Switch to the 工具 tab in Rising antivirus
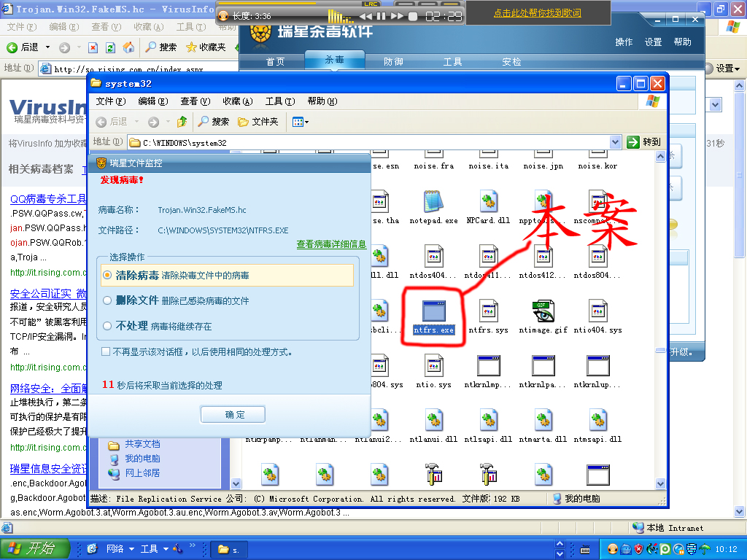Image resolution: width=747 pixels, height=560 pixels. pyautogui.click(x=452, y=61)
